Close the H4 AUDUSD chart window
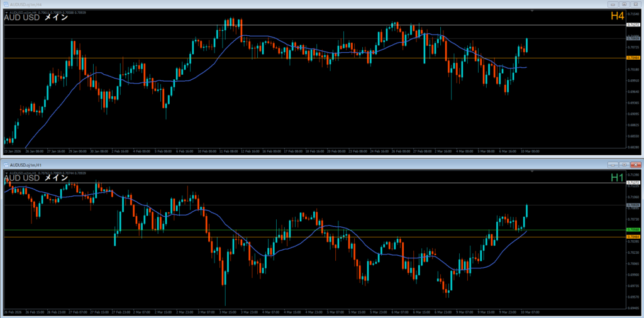This screenshot has width=644, height=318. click(635, 4)
